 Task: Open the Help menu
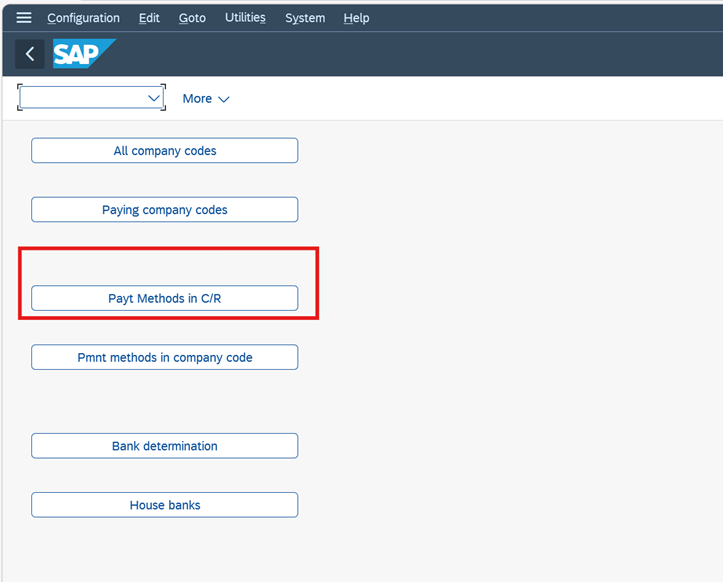(356, 18)
